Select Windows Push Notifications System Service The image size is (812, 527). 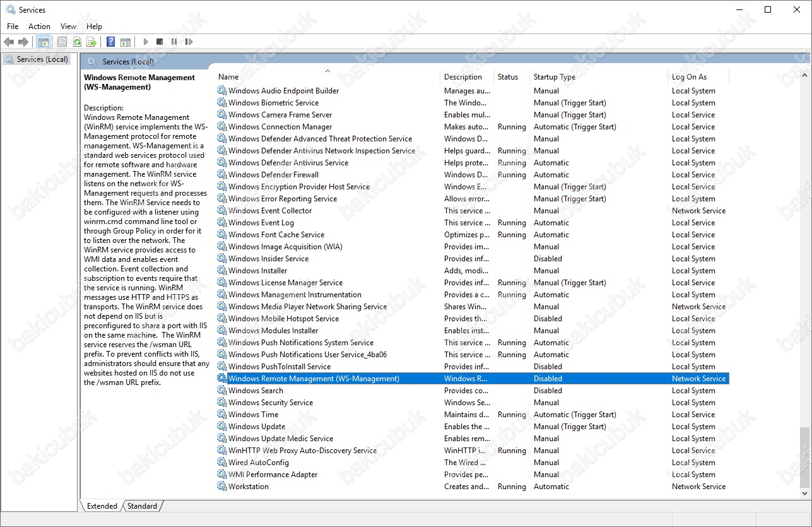[x=473, y=343]
